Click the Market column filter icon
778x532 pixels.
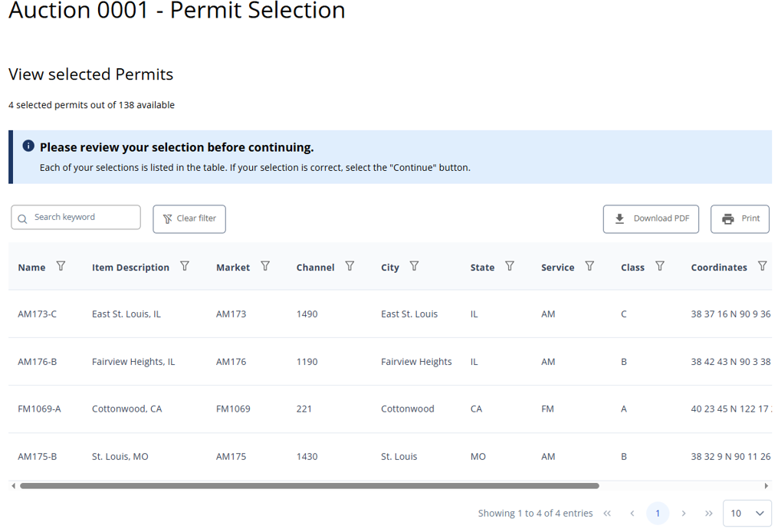pyautogui.click(x=265, y=267)
